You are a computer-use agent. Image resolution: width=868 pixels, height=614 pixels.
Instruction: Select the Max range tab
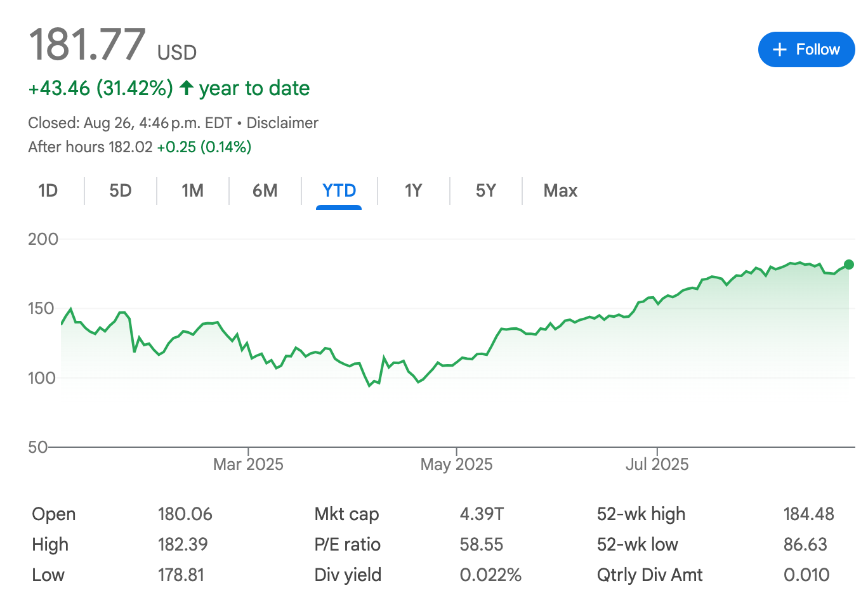(x=560, y=191)
